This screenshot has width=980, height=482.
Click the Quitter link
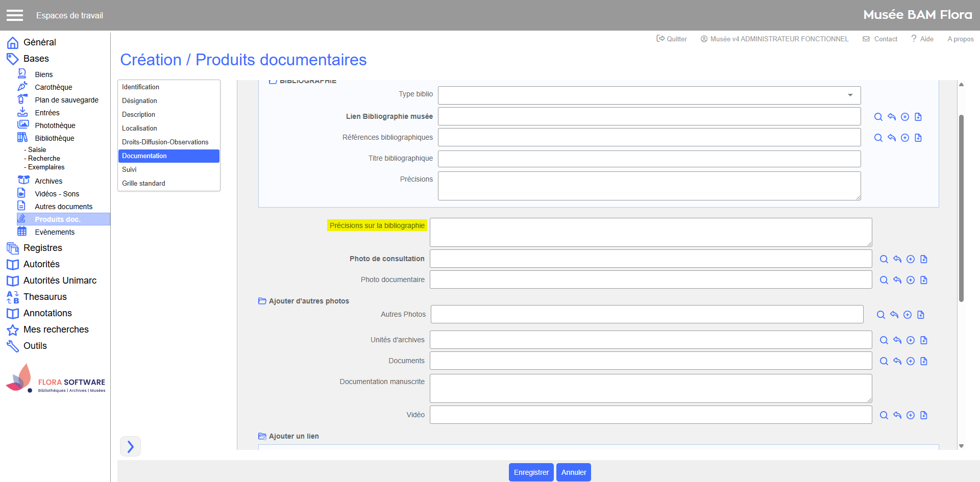(672, 39)
